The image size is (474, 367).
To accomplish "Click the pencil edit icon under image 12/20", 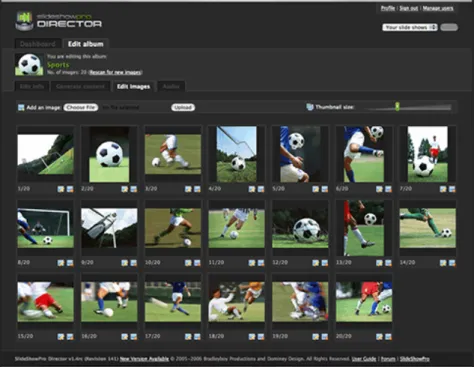I will coord(315,263).
